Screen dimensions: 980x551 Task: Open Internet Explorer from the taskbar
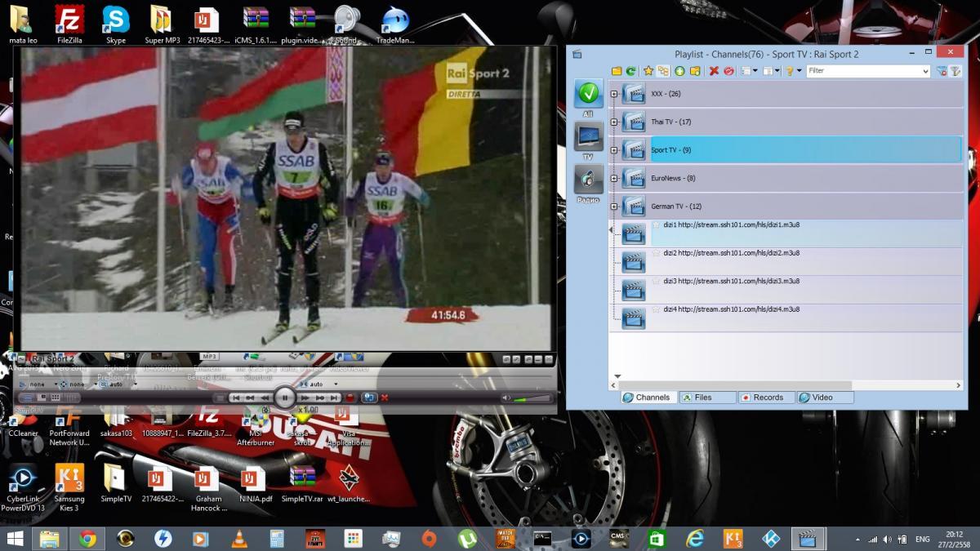pyautogui.click(x=695, y=539)
